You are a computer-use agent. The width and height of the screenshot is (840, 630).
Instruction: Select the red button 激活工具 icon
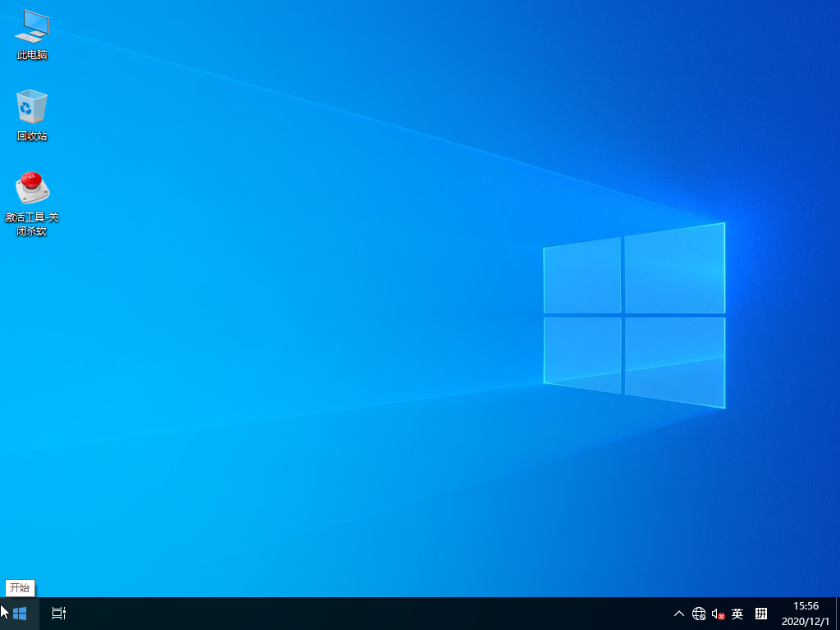click(x=32, y=189)
